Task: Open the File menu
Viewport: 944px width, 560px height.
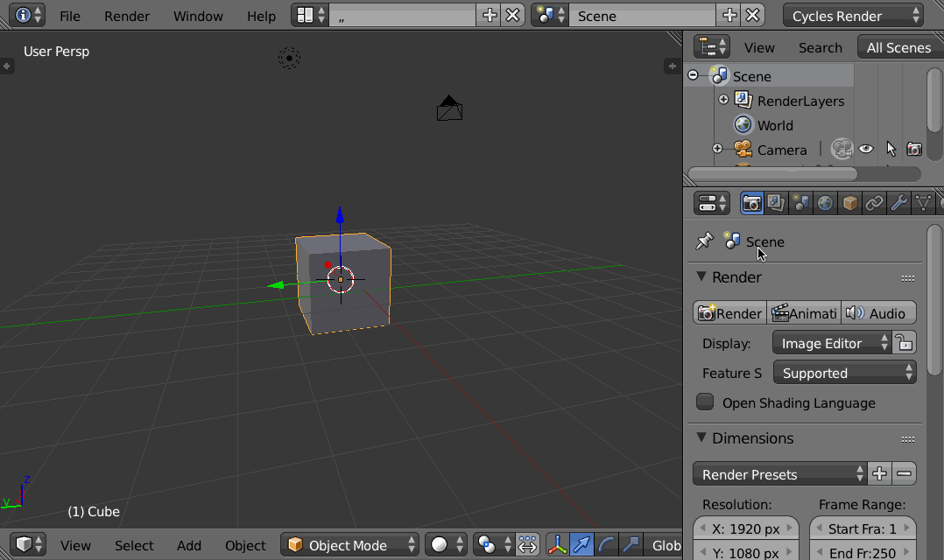Action: point(69,15)
